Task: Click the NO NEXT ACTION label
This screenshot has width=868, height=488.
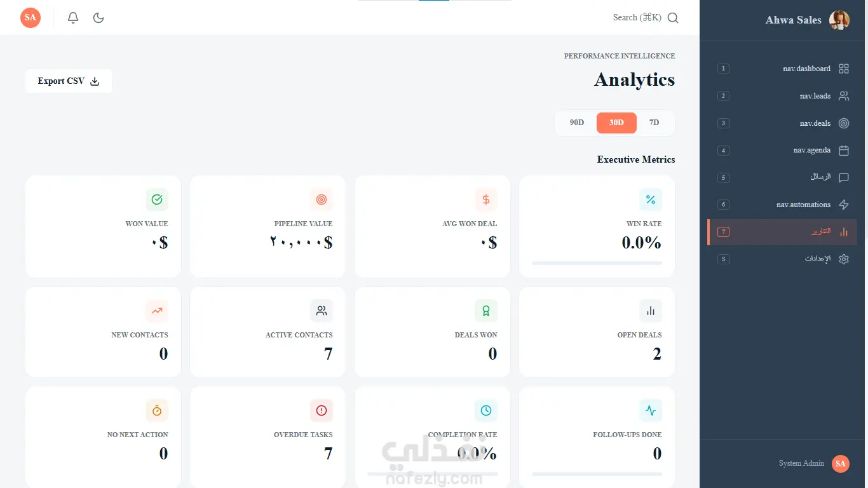Action: click(x=138, y=435)
